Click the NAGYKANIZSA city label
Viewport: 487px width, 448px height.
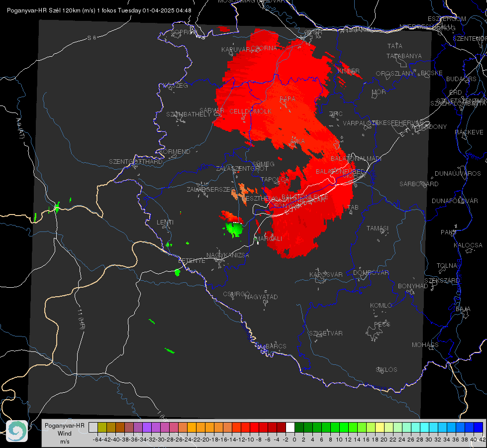(x=228, y=255)
